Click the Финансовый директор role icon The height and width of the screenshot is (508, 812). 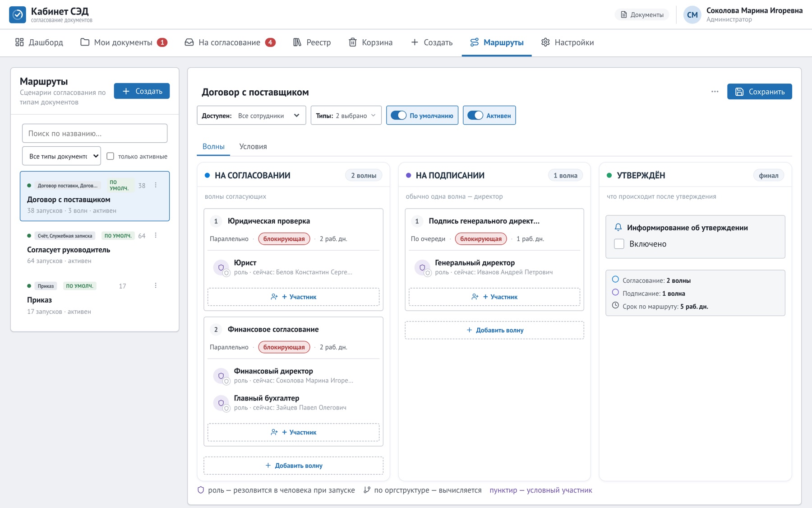(x=221, y=376)
